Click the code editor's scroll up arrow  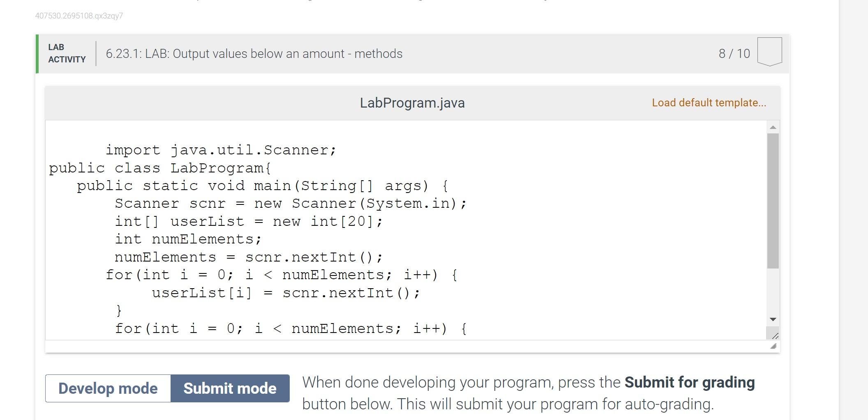(x=773, y=127)
